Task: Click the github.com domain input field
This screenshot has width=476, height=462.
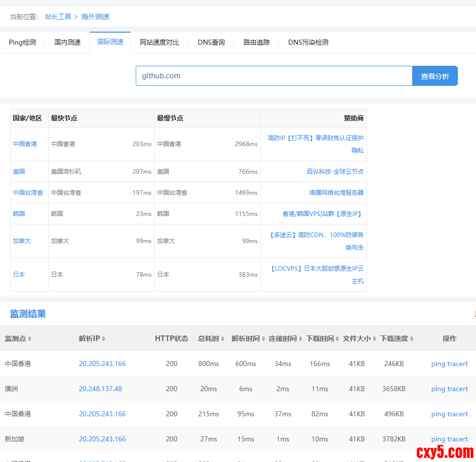Action: [x=274, y=76]
